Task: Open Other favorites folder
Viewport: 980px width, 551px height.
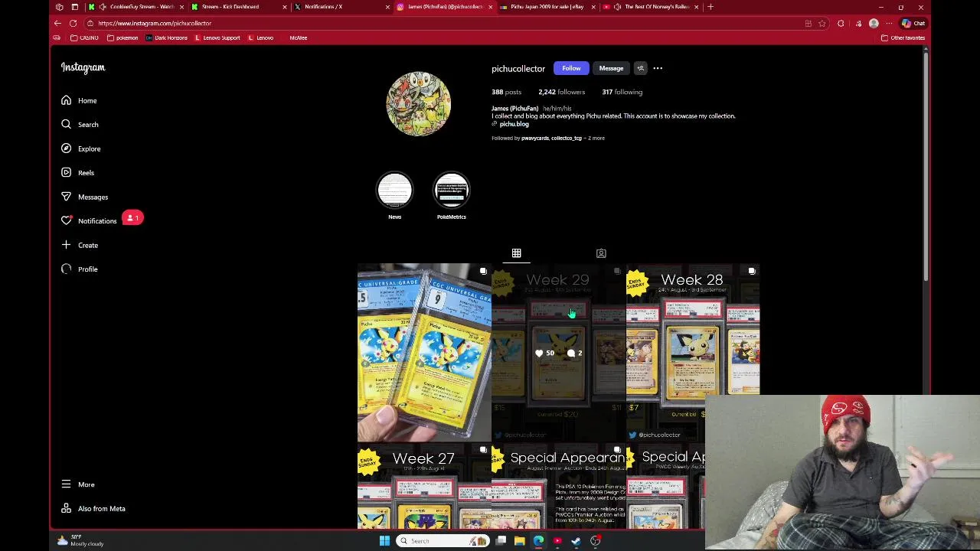Action: 904,37
